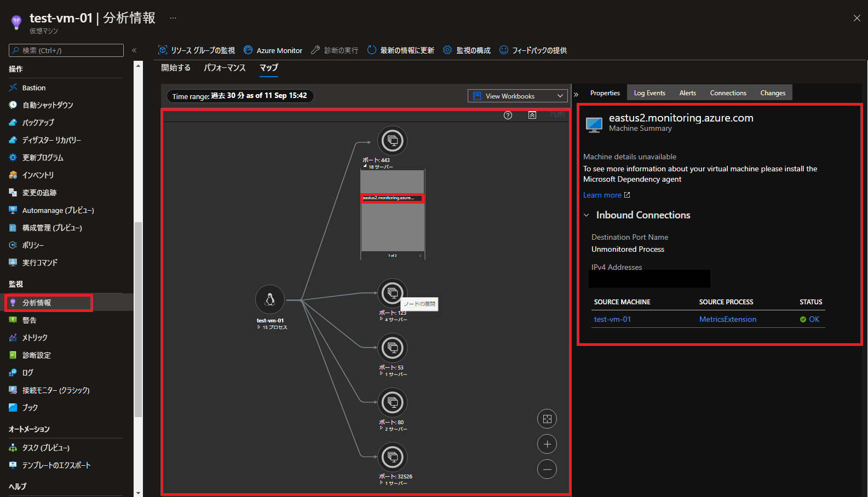The height and width of the screenshot is (497, 868).
Task: Switch to the Log Events tab
Action: 649,93
